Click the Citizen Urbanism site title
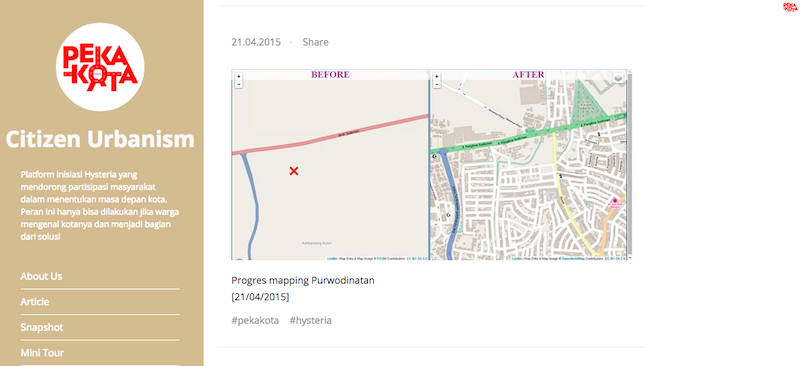 [x=100, y=139]
